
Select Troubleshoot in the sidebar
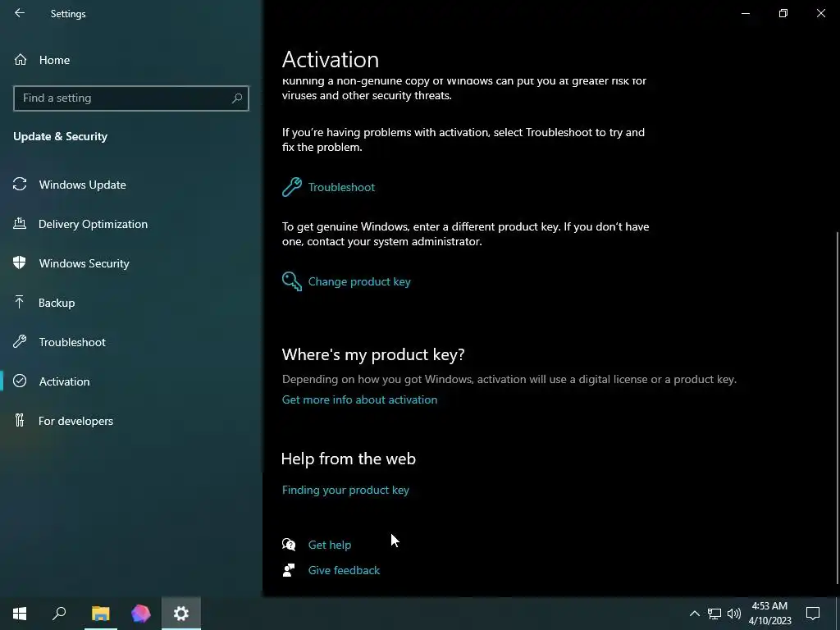pos(72,342)
